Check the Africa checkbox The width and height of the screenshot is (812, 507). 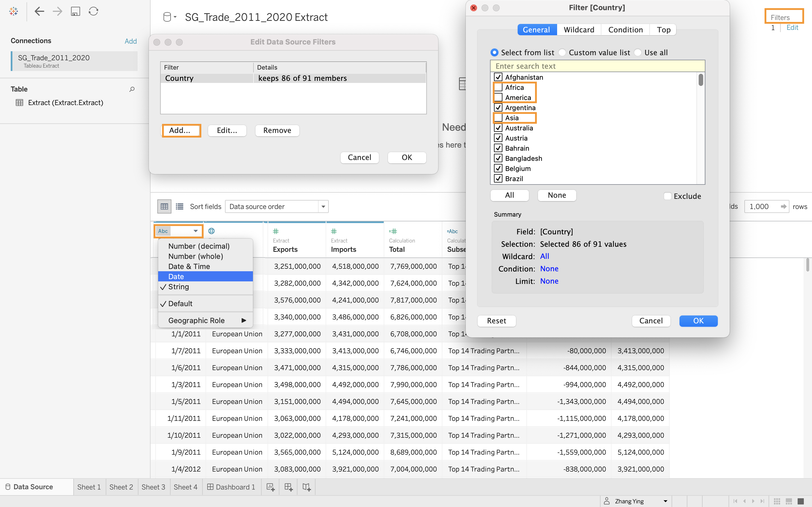pyautogui.click(x=498, y=88)
